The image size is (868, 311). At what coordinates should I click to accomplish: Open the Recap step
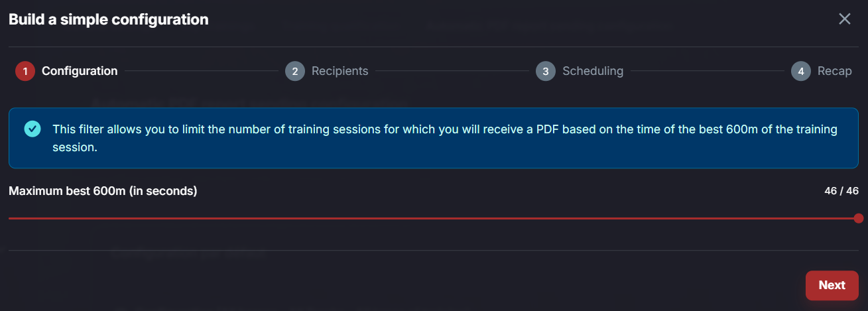[835, 71]
